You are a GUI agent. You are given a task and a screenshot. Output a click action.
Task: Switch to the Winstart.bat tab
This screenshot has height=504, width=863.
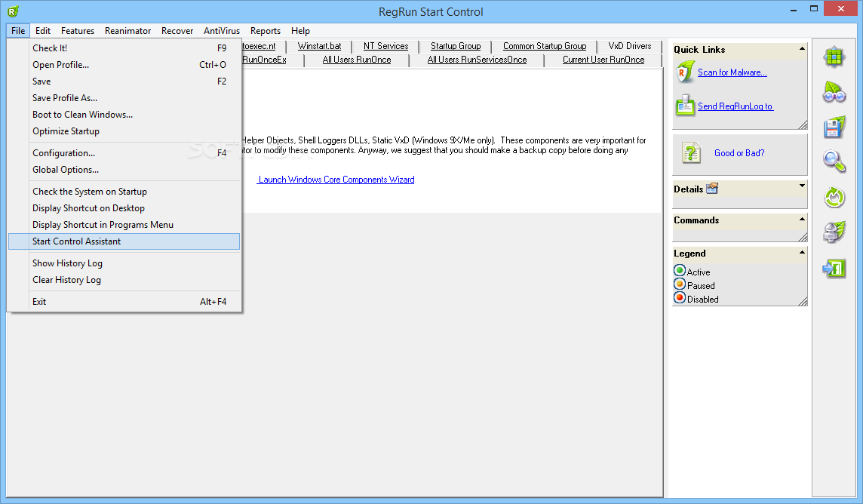(x=319, y=46)
